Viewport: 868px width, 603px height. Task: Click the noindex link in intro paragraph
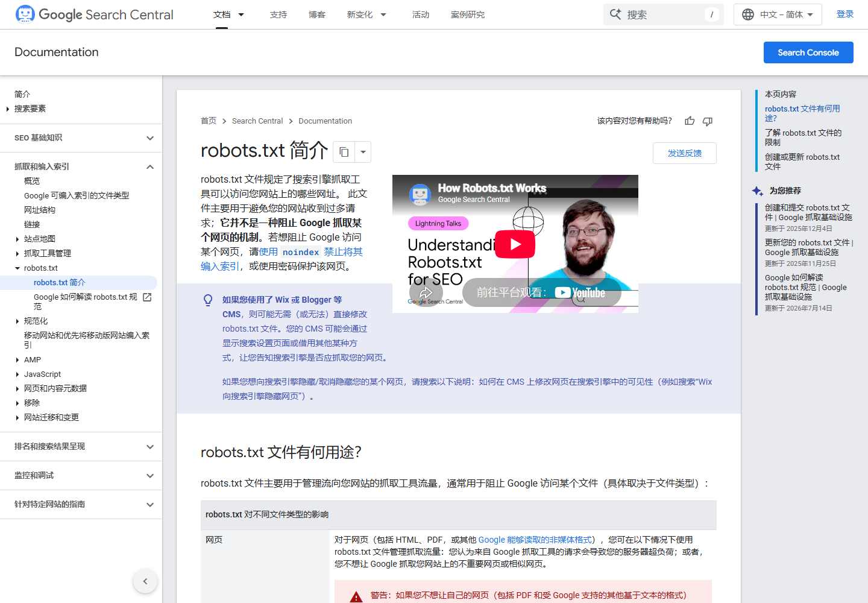301,252
